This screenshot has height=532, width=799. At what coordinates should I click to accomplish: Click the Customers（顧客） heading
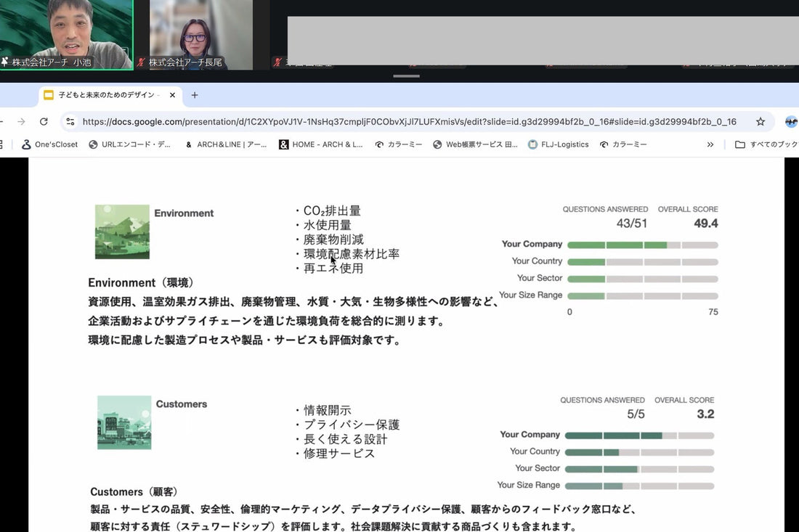pyautogui.click(x=134, y=492)
